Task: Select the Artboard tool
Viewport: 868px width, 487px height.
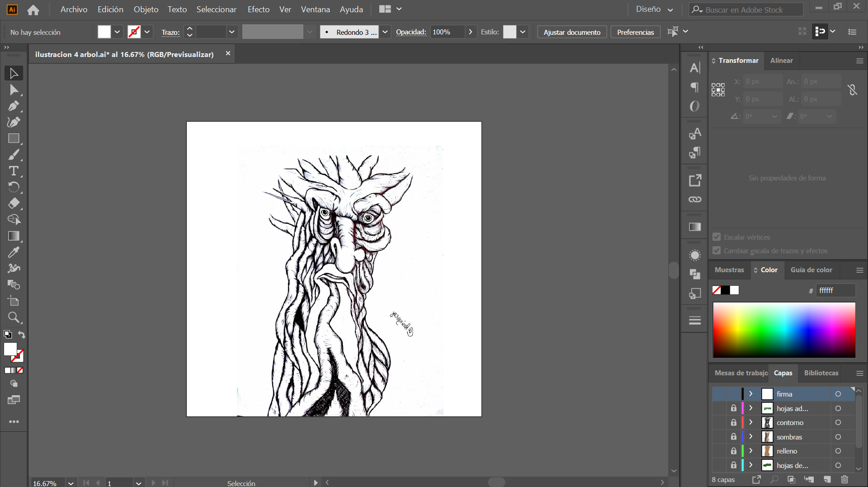Action: pos(14,301)
